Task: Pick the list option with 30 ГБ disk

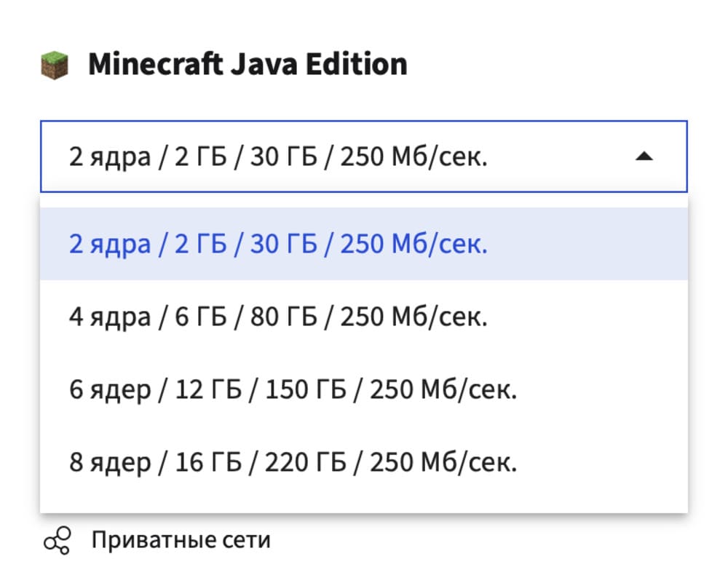Action: click(x=278, y=244)
